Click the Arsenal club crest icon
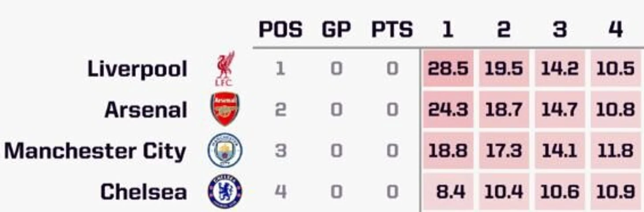Viewport: 644px width, 212px height. point(225,109)
